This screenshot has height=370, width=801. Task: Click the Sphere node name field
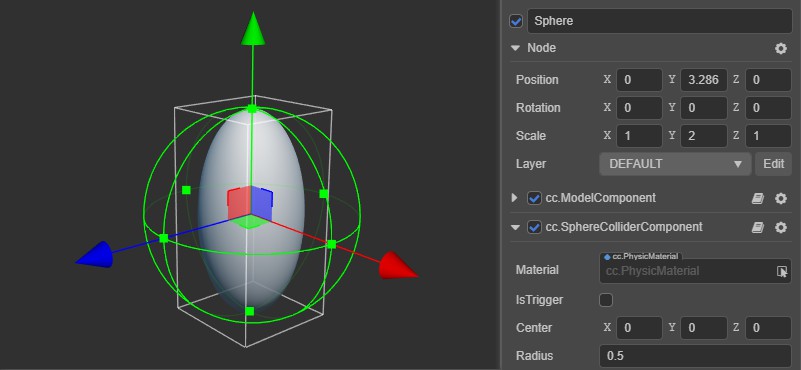tap(659, 21)
